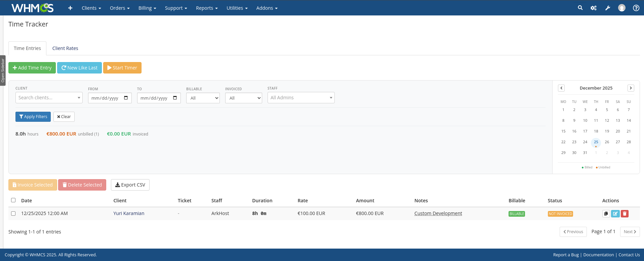Open the wrench setup icon

(608, 8)
